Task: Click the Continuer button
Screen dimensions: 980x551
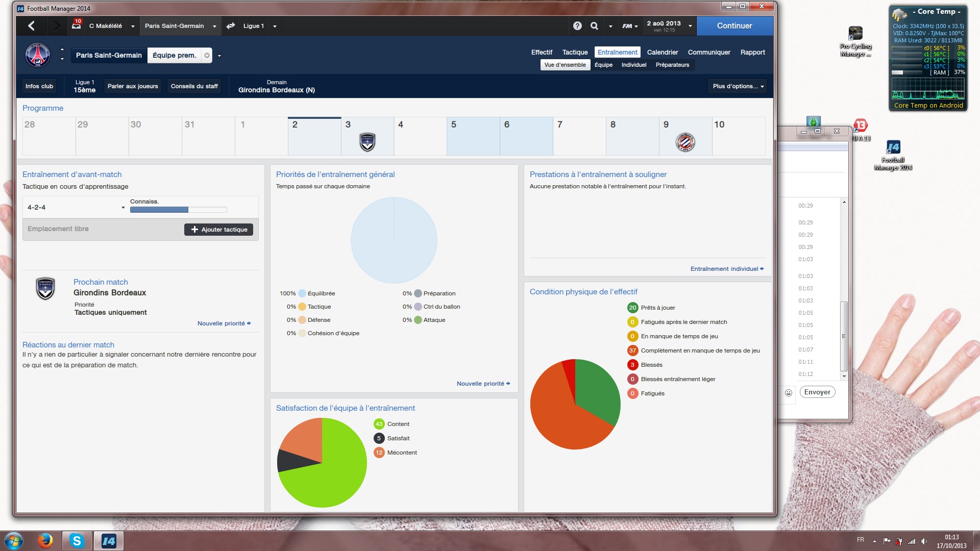Action: tap(734, 26)
